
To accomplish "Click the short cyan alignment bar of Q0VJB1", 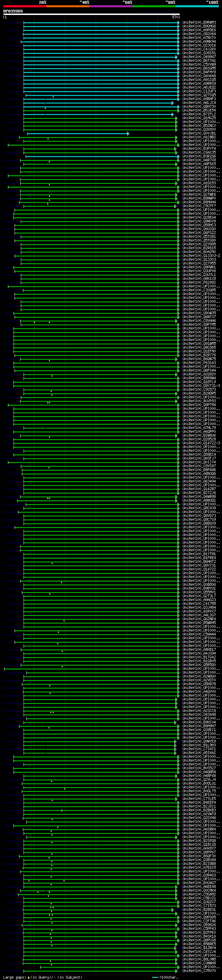I will tap(78, 133).
